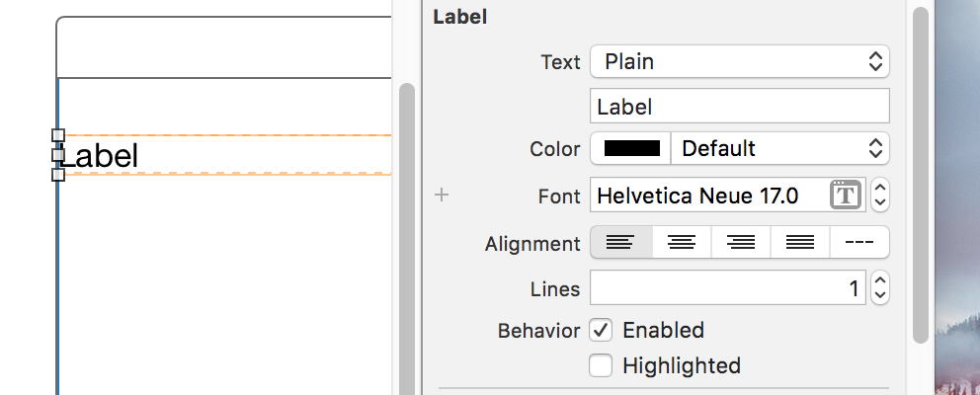This screenshot has width=980, height=395.
Task: Open the Text type Plain dropdown
Action: (x=739, y=61)
